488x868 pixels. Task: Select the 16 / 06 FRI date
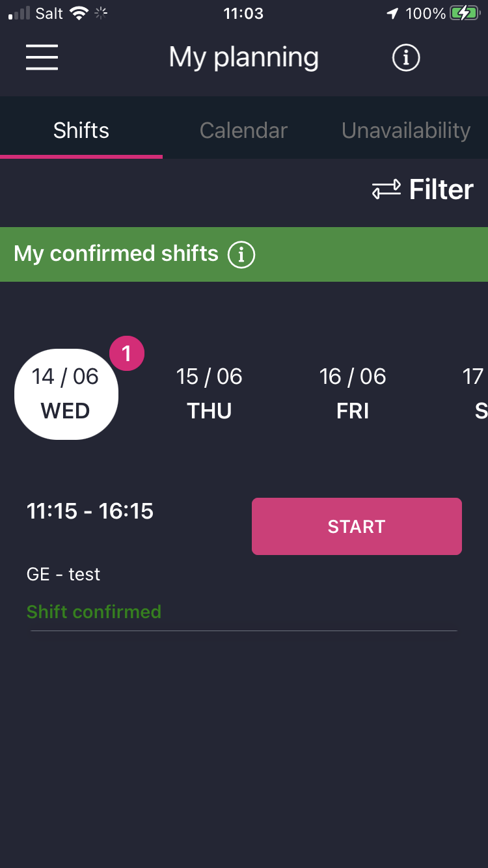coord(353,394)
